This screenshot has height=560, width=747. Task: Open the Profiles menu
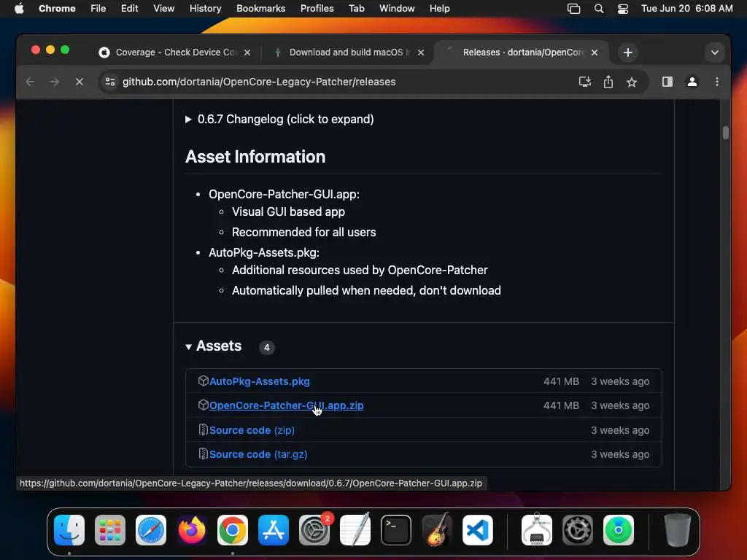[x=317, y=8]
